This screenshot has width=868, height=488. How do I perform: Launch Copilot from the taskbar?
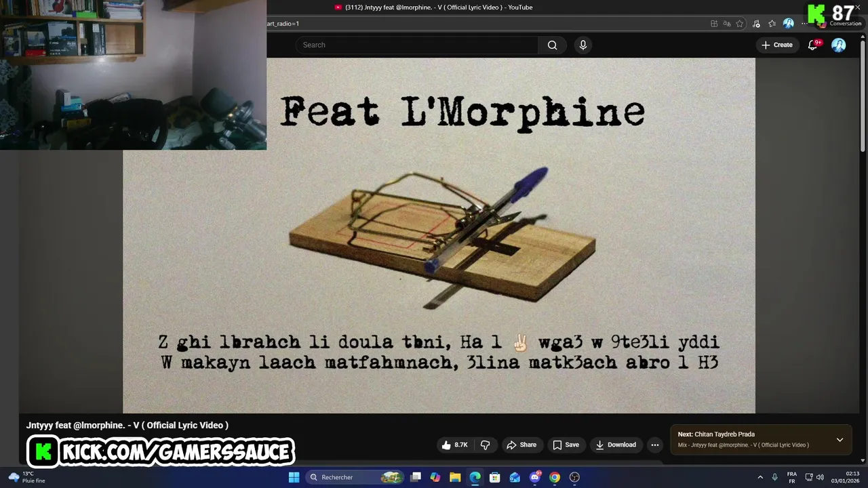pyautogui.click(x=435, y=477)
